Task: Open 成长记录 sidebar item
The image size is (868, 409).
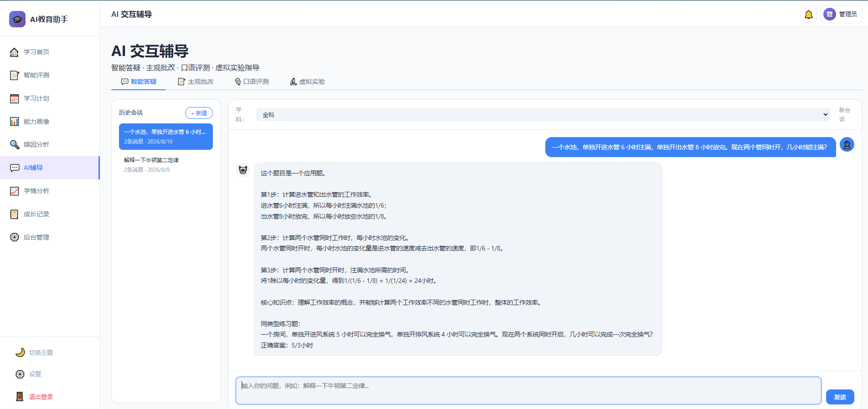Action: 50,214
